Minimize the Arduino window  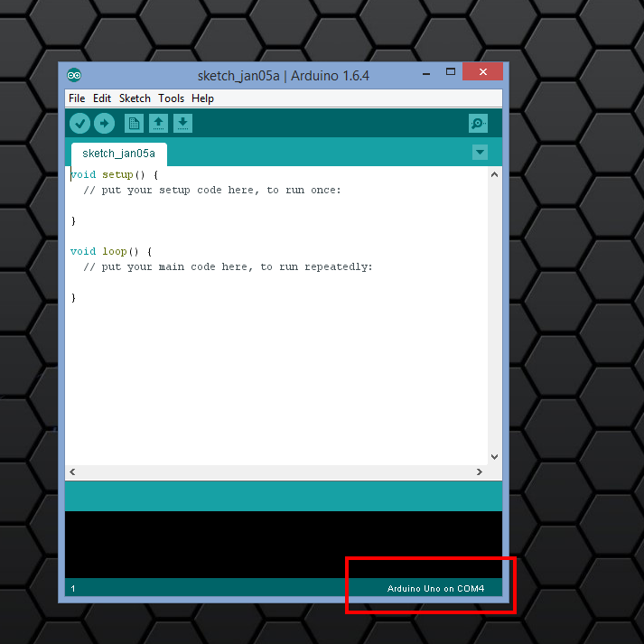point(426,73)
